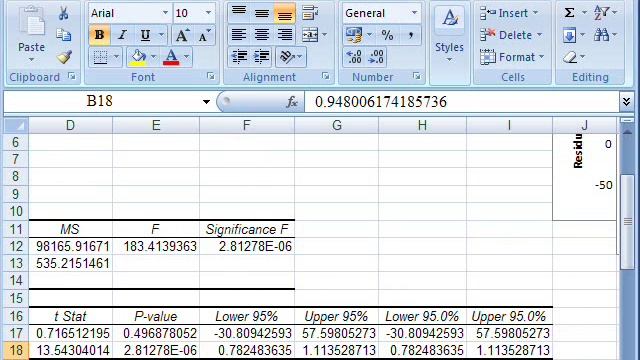
Task: Apply Accounting Number Format
Action: [354, 35]
